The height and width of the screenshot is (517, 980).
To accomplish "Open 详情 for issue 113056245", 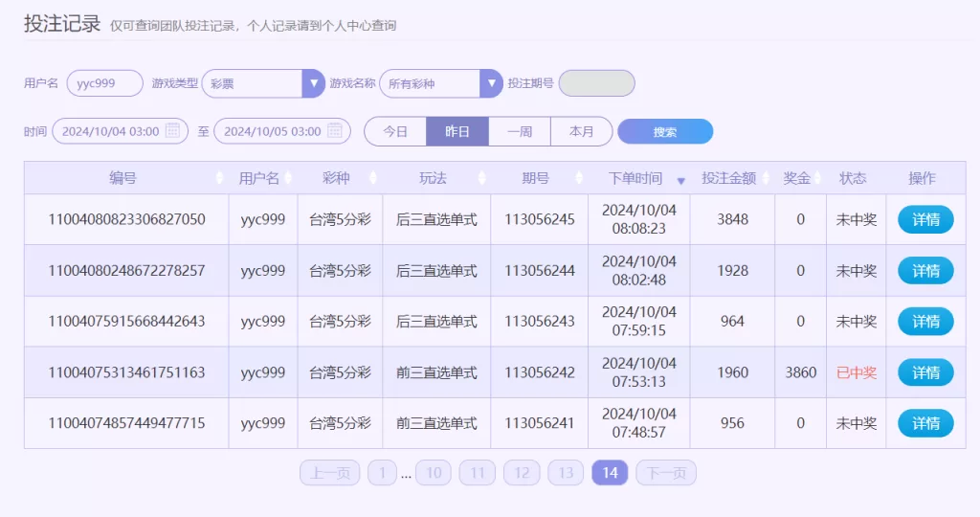I will 925,219.
